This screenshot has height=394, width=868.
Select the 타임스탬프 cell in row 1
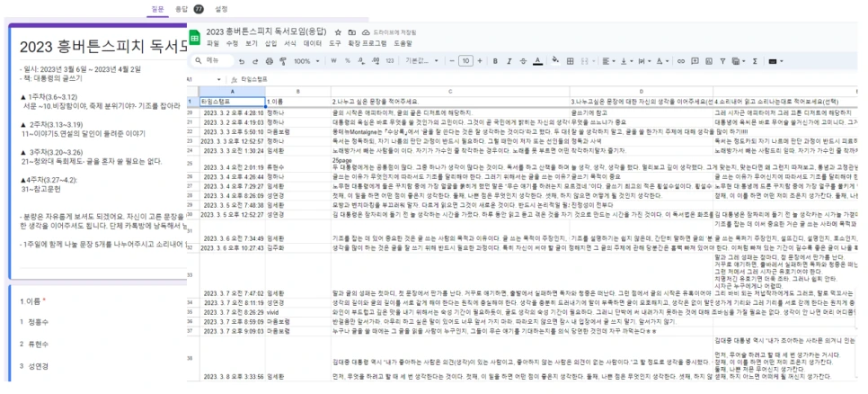[232, 102]
